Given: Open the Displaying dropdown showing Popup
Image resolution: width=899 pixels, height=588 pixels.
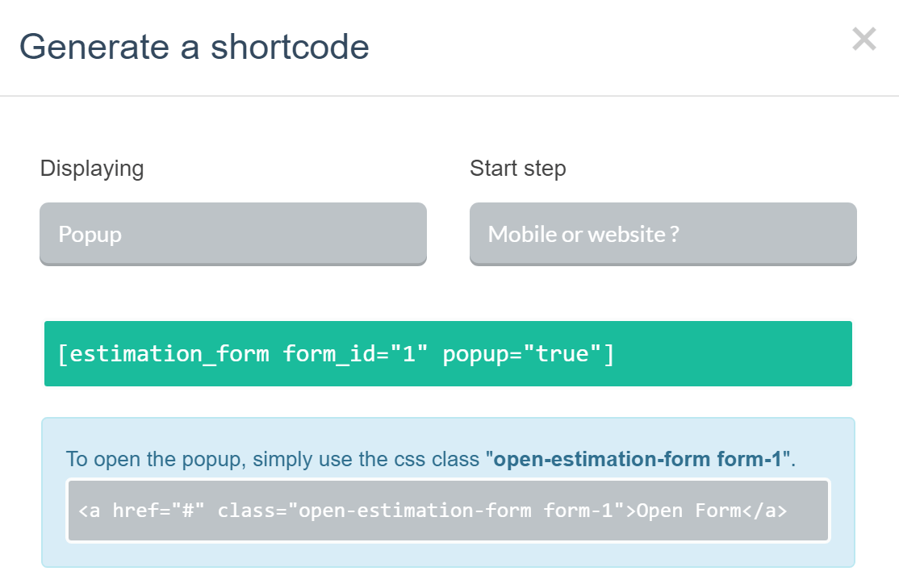Looking at the screenshot, I should pyautogui.click(x=232, y=234).
